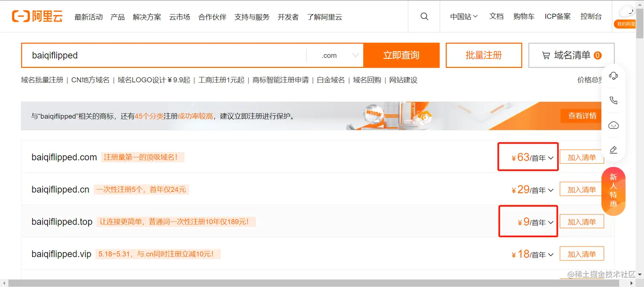Expand price options for baiqiflipped.top
Screen dimensions: 644x287
(x=551, y=223)
